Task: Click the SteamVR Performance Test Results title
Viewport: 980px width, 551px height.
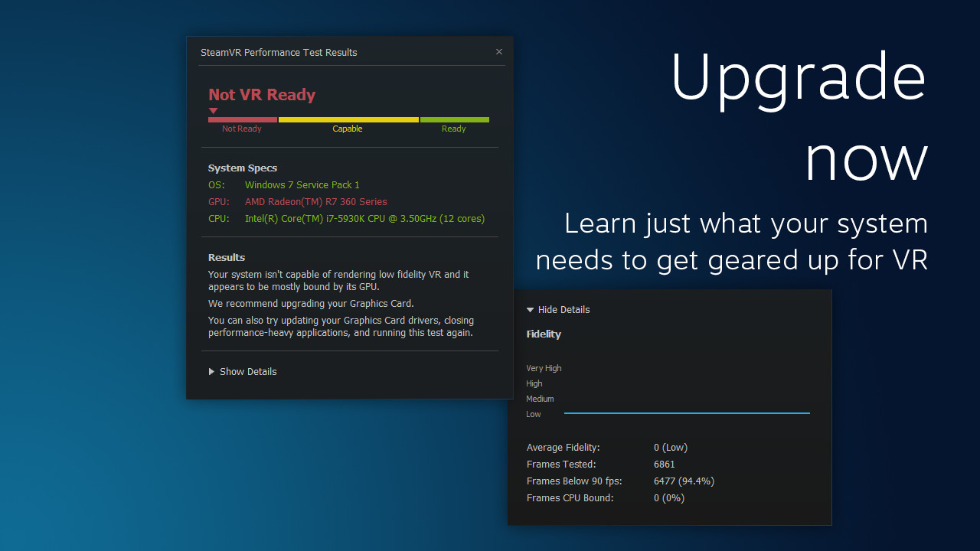Action: point(279,52)
